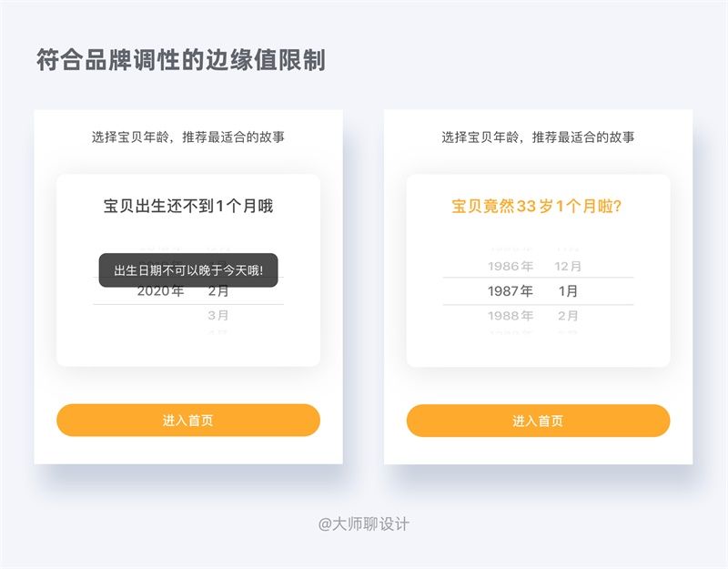
Task: Click orange heading 宝贝竟然33岁1个月啦?
Action: [537, 206]
